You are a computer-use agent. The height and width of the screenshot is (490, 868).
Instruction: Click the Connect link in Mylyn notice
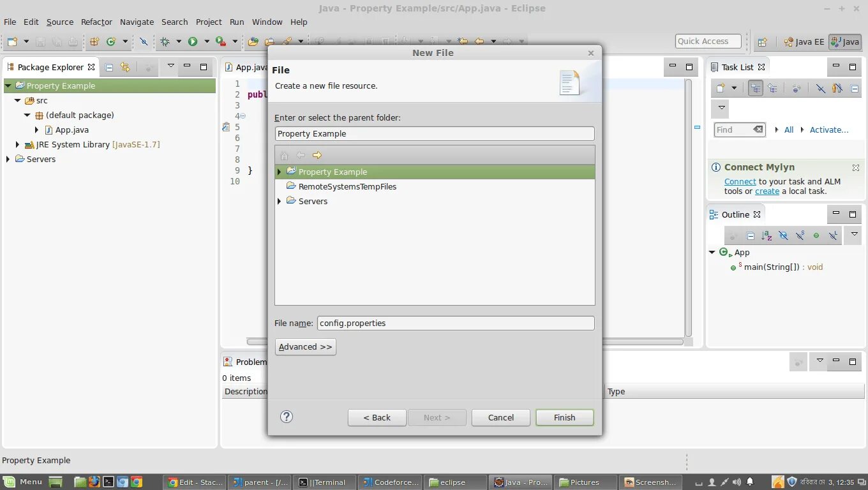740,182
